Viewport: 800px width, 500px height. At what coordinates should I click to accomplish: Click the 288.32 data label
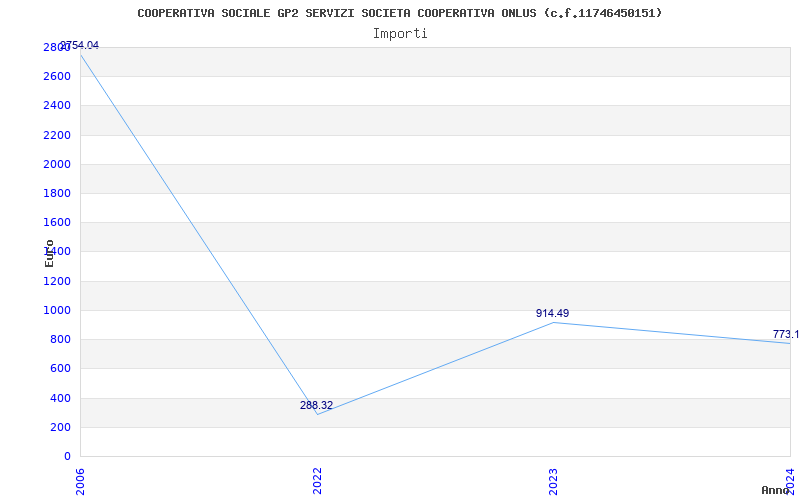pos(316,405)
